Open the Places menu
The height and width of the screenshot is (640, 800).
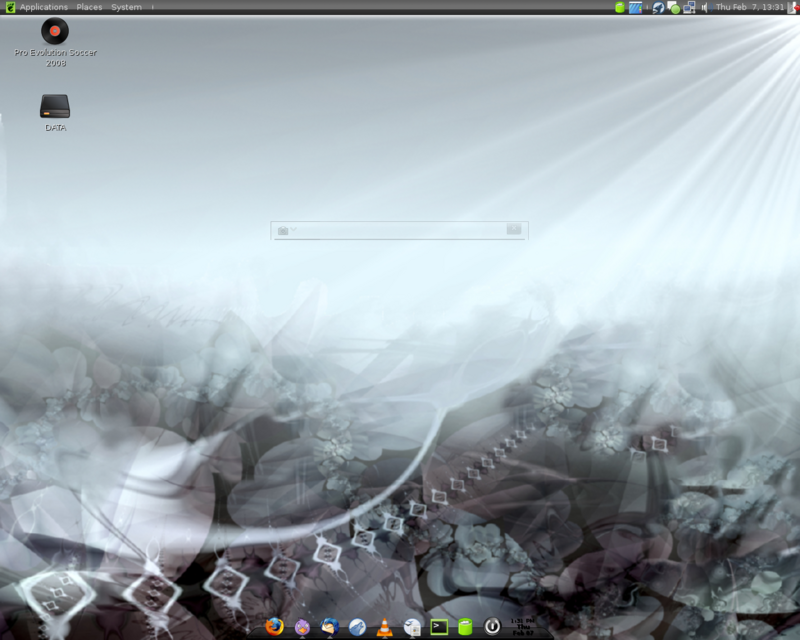click(x=89, y=7)
